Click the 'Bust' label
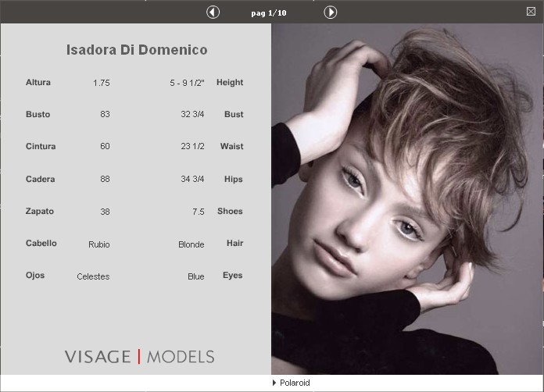Screen dimensions: 544x392 234,114
